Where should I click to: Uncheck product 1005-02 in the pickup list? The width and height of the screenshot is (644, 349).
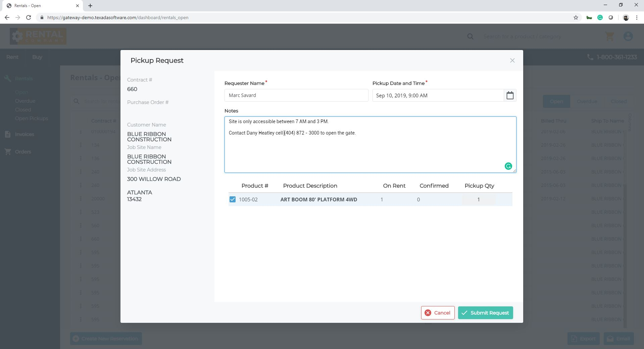tap(232, 199)
